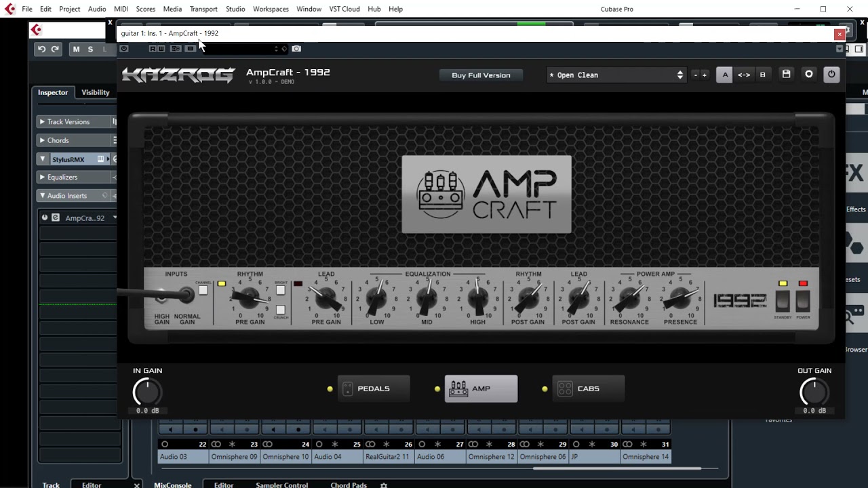Flip the amp POWER rocker switch
Viewport: 868px width, 488px height.
[x=803, y=301]
